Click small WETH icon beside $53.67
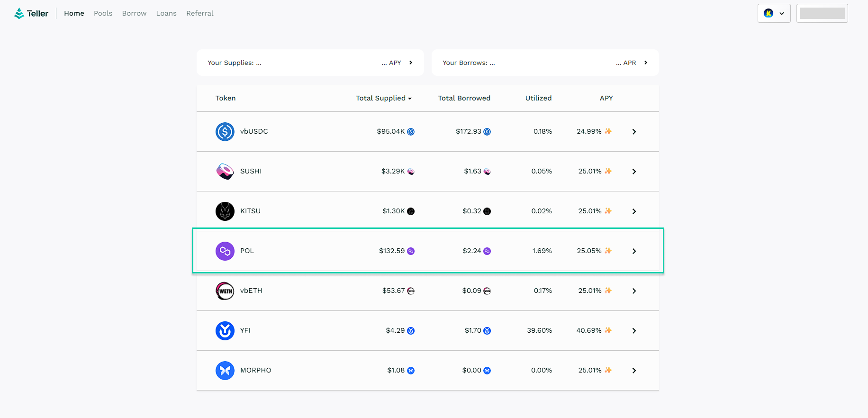 pyautogui.click(x=411, y=291)
